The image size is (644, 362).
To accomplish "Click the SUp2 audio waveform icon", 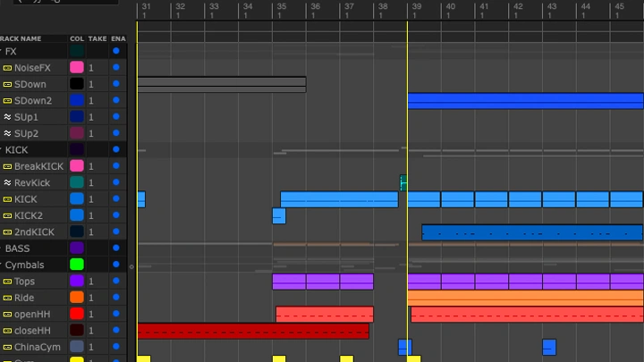I will point(7,133).
